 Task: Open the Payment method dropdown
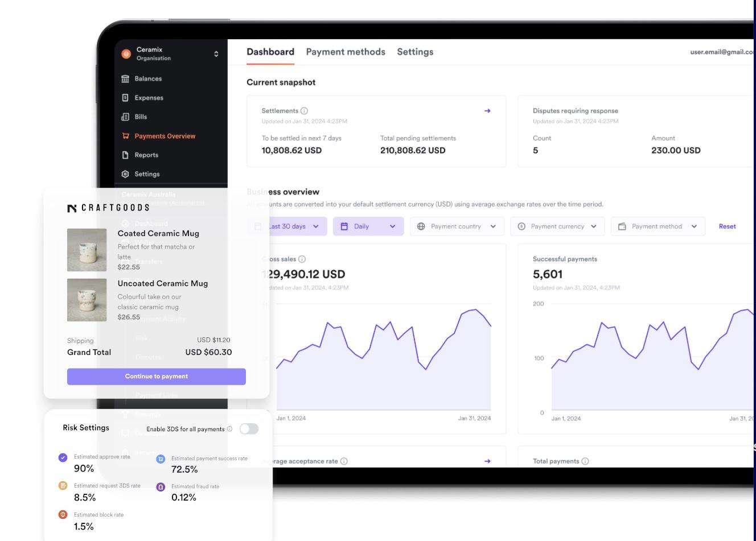pos(658,226)
